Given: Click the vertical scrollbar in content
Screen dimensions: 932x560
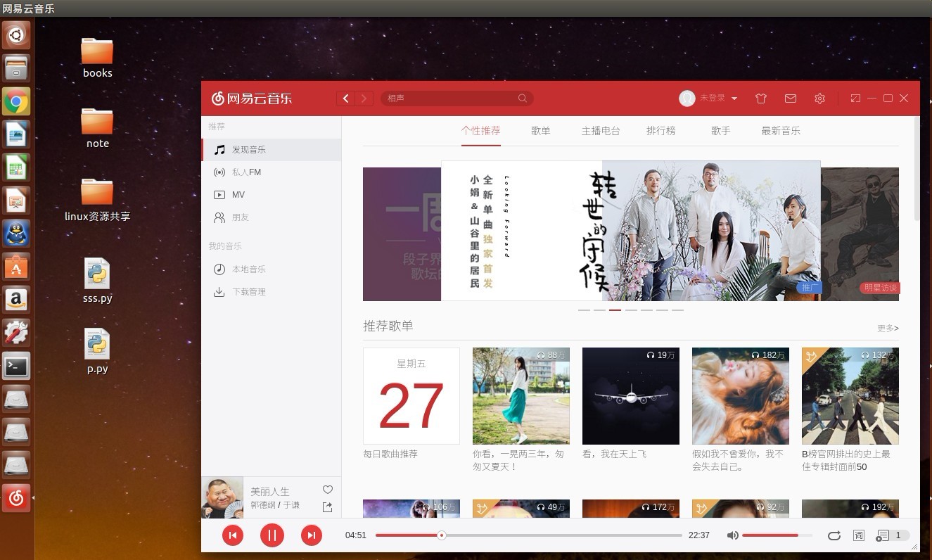Looking at the screenshot, I should pos(917,169).
